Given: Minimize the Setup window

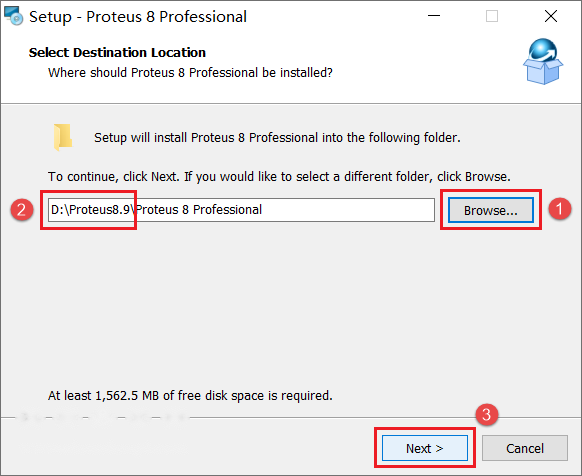Looking at the screenshot, I should click(x=434, y=16).
